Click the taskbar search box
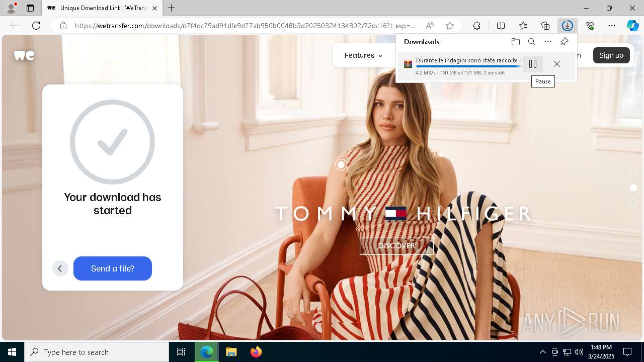The image size is (644, 362). tap(97, 352)
